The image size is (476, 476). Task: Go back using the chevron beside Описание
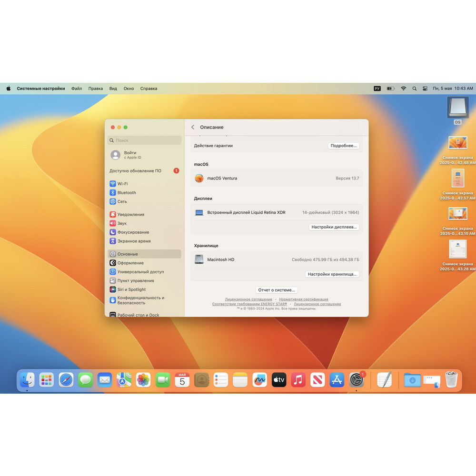click(193, 127)
